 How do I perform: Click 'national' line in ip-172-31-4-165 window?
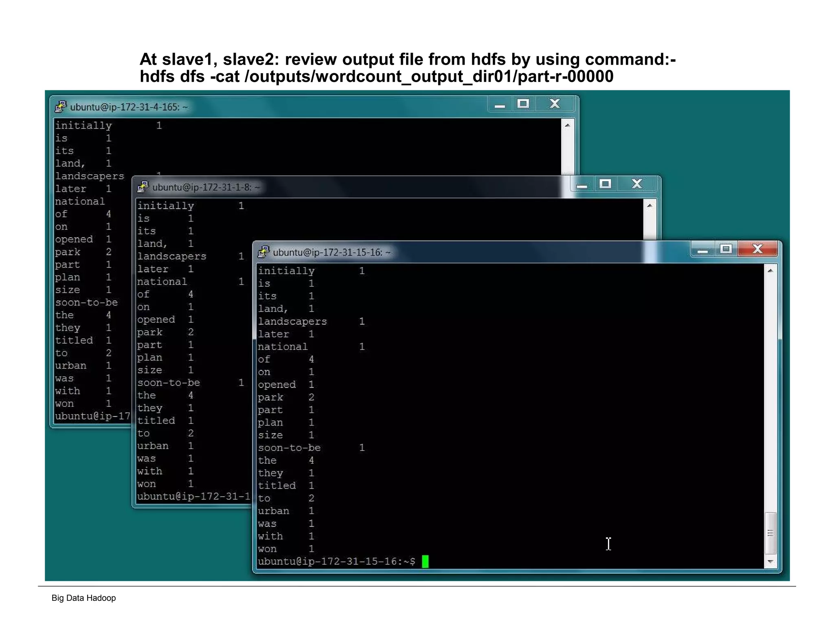coord(80,202)
